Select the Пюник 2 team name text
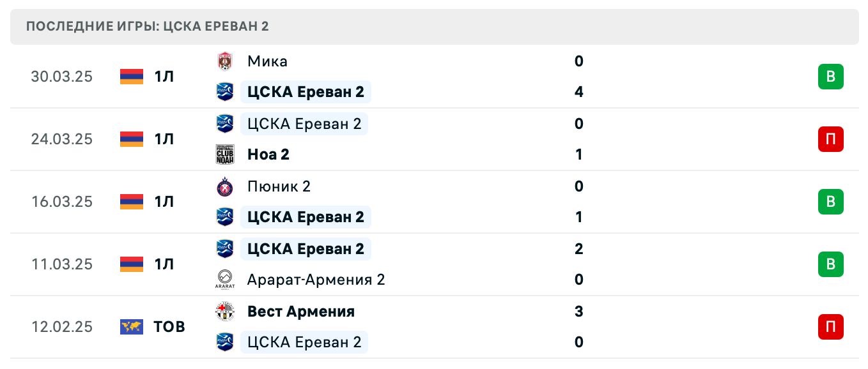Viewport: 868px width, 369px height. (278, 186)
